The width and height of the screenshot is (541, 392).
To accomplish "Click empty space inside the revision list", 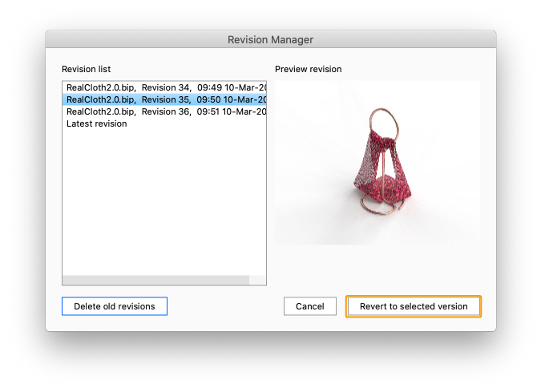I will point(164,200).
